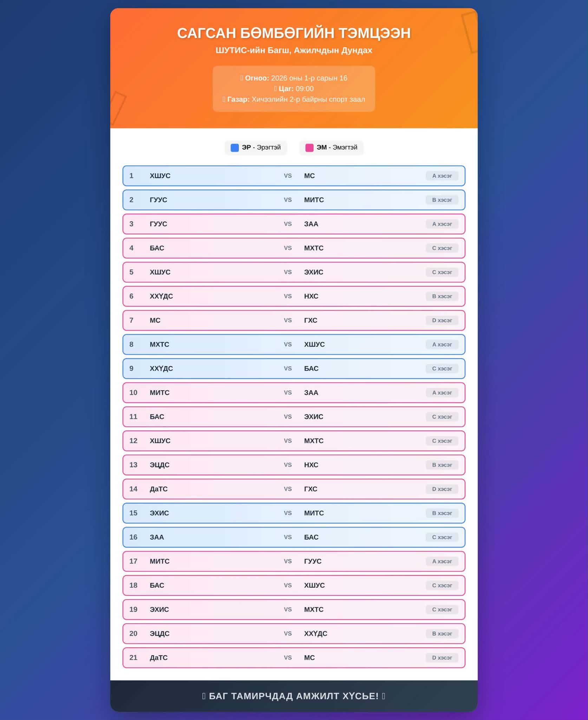
Task: Click team ЗАА in match 10
Action: point(311,393)
